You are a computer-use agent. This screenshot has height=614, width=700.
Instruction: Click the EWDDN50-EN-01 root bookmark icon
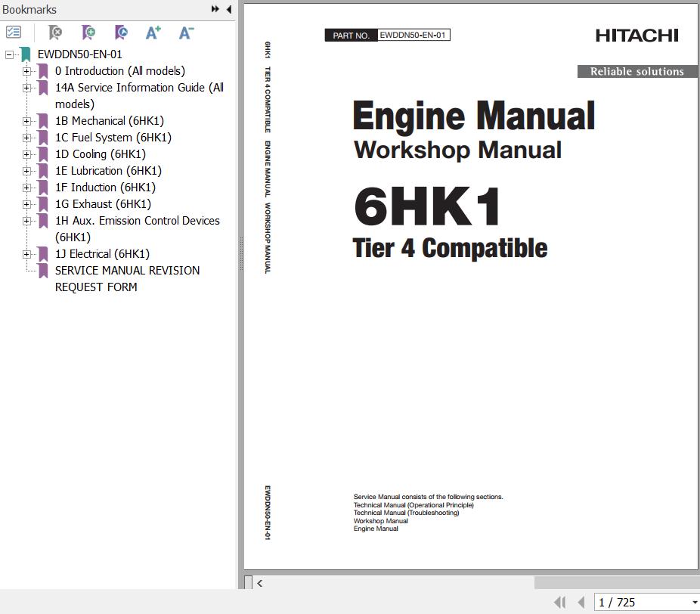pyautogui.click(x=26, y=54)
